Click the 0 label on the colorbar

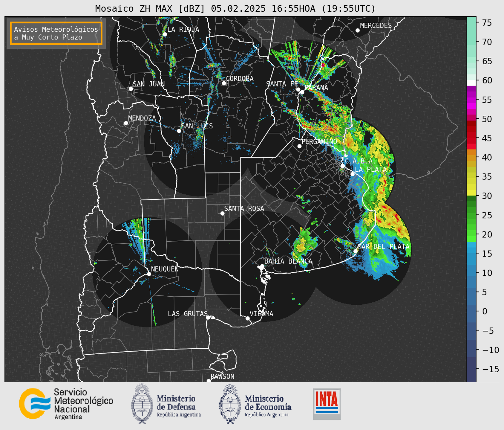485,311
